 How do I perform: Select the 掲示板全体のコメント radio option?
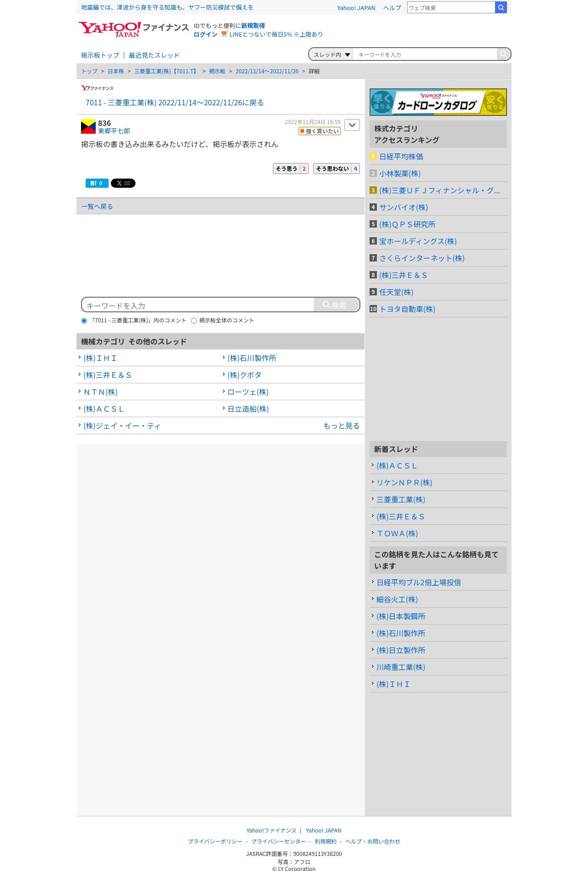pos(194,321)
